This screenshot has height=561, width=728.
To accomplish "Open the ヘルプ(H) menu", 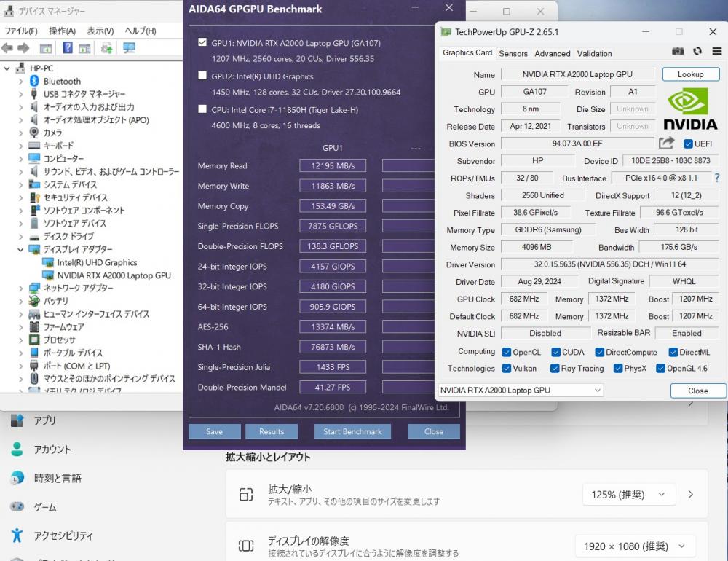I will (x=141, y=31).
